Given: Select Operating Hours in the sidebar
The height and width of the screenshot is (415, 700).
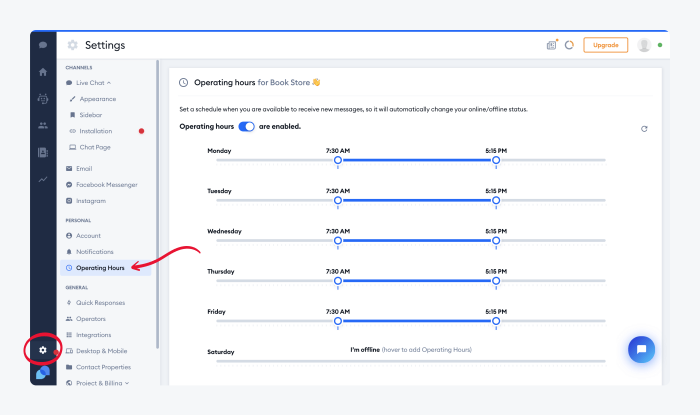Looking at the screenshot, I should coord(105,268).
